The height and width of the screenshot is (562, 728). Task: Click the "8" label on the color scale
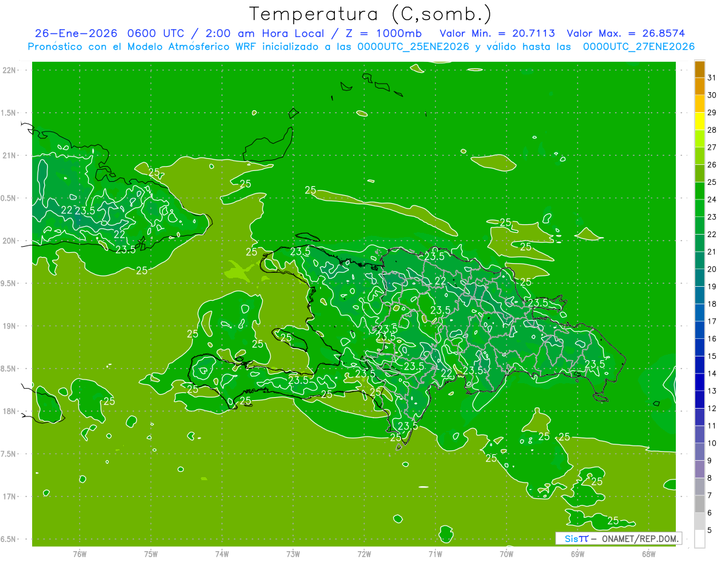pos(710,478)
